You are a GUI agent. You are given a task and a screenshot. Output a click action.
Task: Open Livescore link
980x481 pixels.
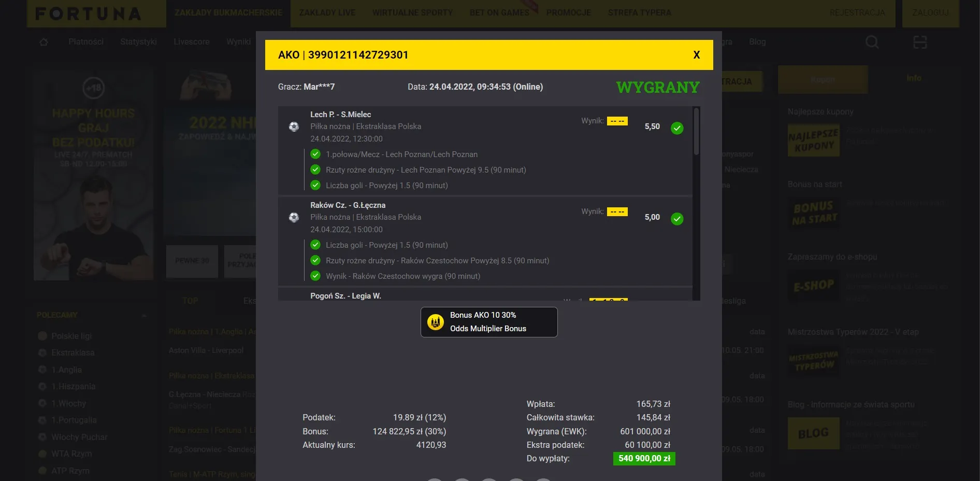point(192,41)
